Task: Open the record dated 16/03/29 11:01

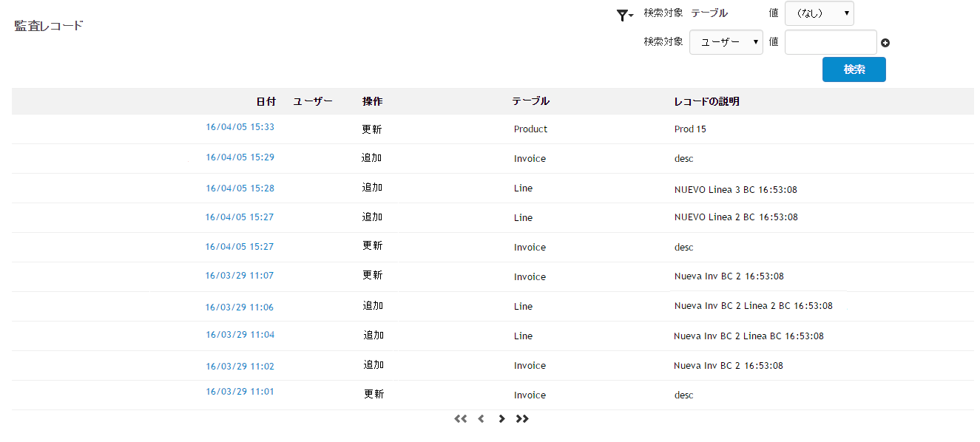Action: click(x=240, y=392)
